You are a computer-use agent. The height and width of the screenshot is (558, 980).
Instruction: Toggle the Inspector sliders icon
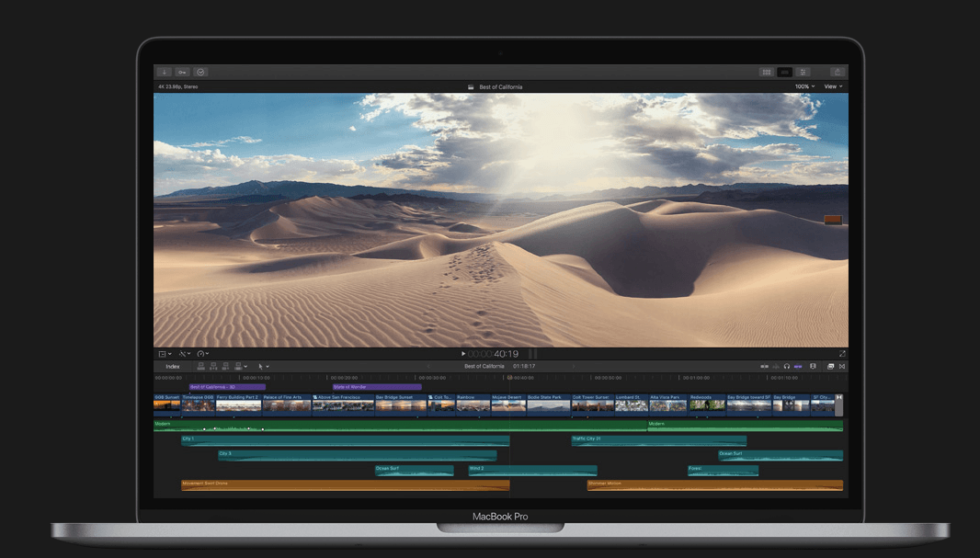pyautogui.click(x=803, y=72)
